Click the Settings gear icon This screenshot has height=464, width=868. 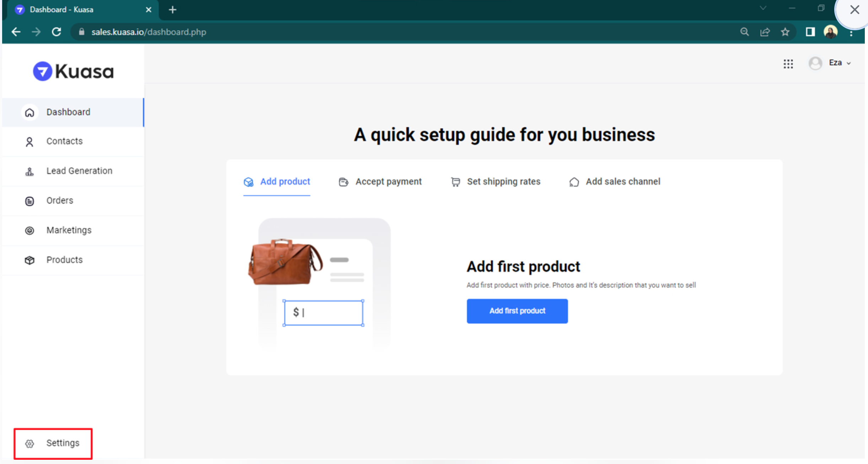point(29,444)
